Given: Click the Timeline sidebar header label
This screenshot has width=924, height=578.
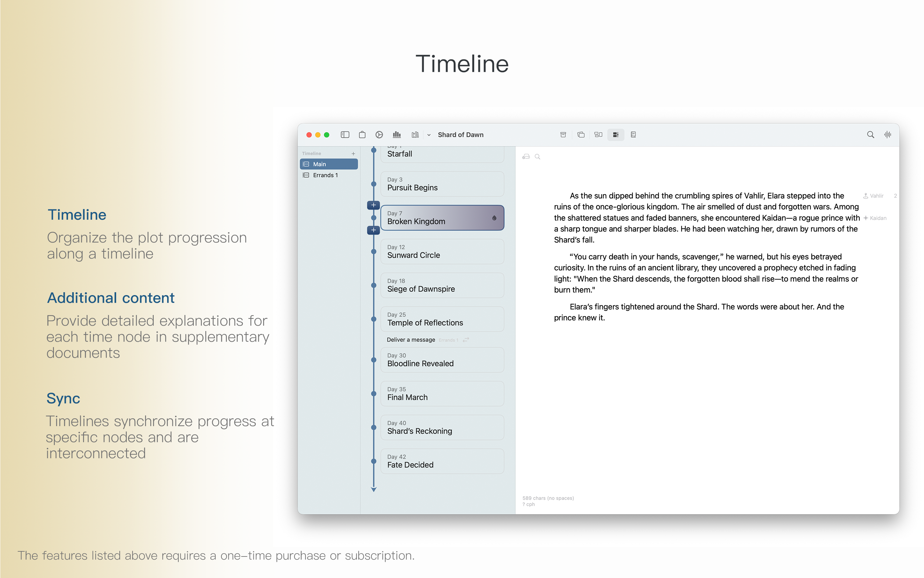Looking at the screenshot, I should pyautogui.click(x=311, y=154).
